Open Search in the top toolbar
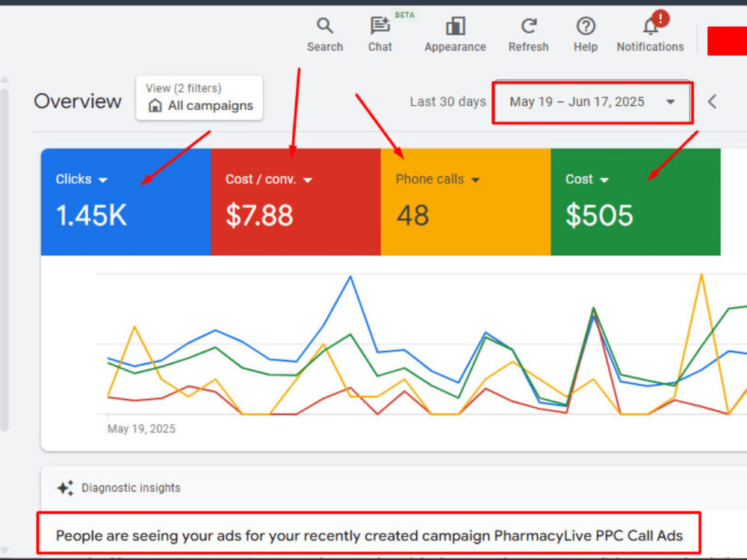Screen dimensions: 747x560 [325, 35]
